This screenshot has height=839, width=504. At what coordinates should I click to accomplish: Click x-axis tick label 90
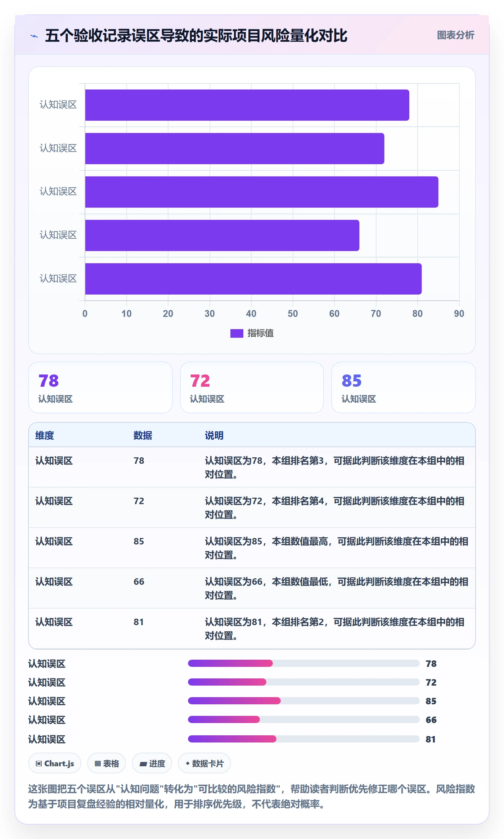pyautogui.click(x=459, y=314)
